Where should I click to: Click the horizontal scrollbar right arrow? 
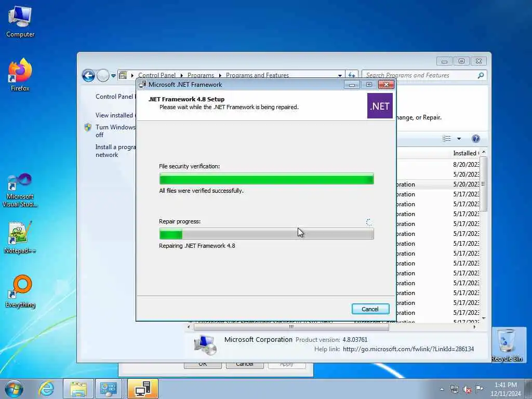[474, 327]
